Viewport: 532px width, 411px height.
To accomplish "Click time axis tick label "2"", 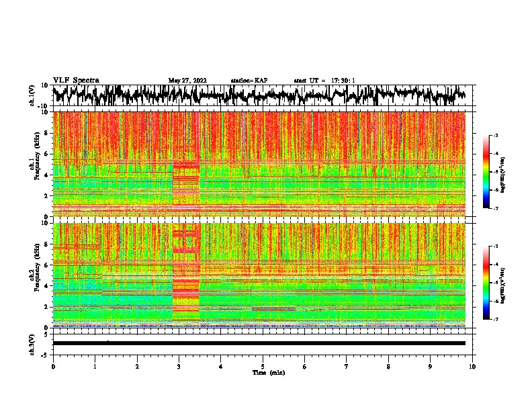I will point(137,367).
